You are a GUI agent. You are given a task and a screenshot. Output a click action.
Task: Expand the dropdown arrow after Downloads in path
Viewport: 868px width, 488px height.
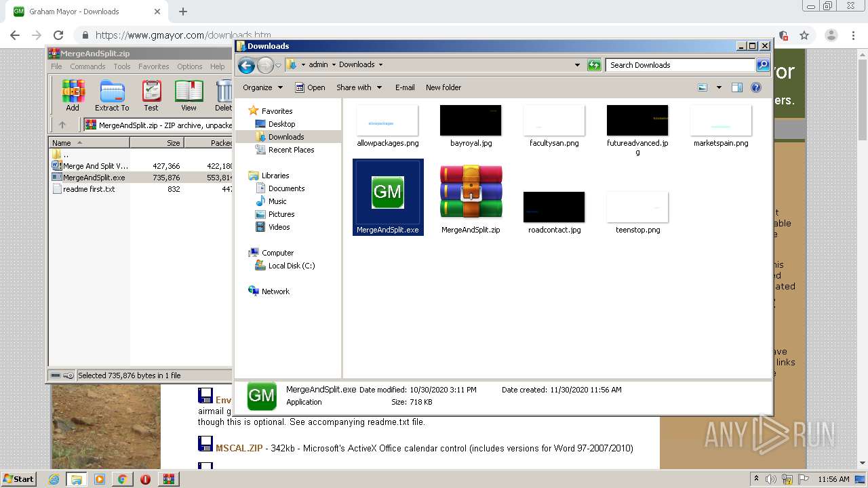380,65
